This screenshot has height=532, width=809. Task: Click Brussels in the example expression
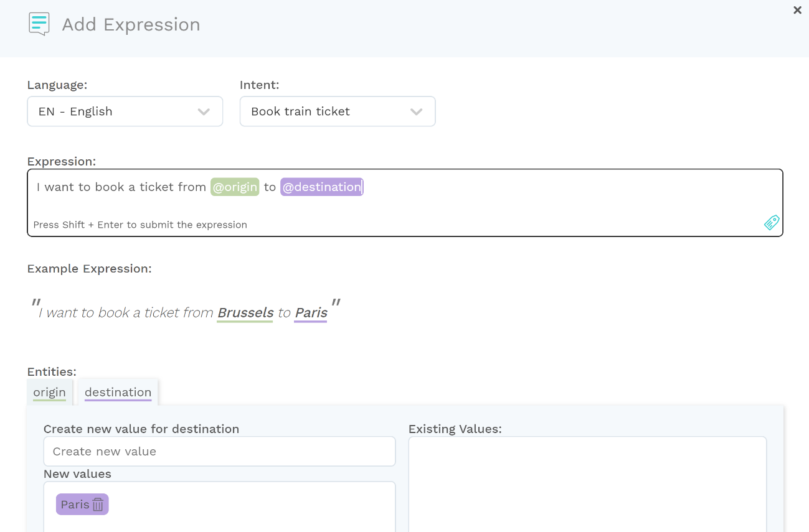click(245, 313)
